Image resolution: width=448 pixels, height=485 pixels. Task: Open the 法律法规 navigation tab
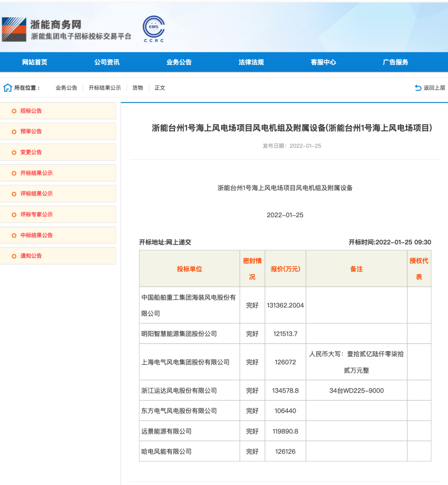251,62
